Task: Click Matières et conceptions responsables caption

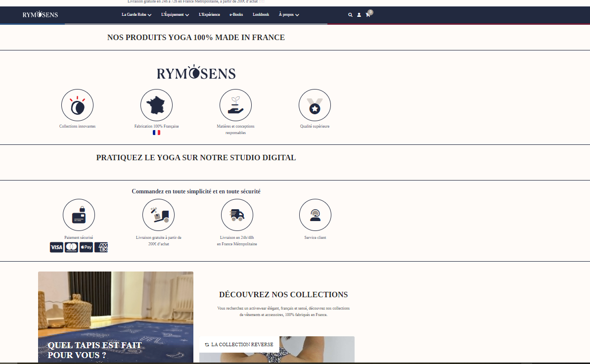Action: tap(235, 130)
